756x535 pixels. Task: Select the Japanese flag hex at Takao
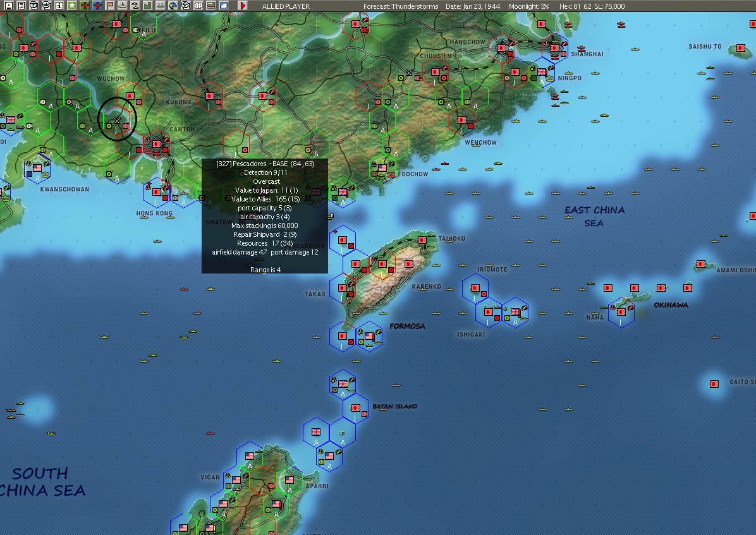[x=343, y=288]
